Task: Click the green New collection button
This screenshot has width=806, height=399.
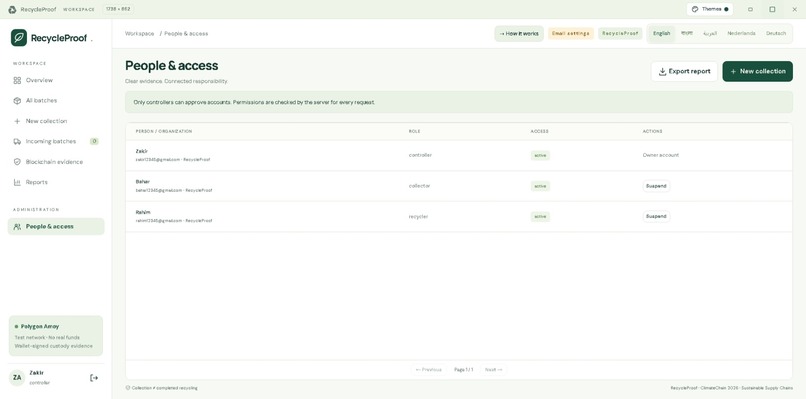Action: pos(757,71)
